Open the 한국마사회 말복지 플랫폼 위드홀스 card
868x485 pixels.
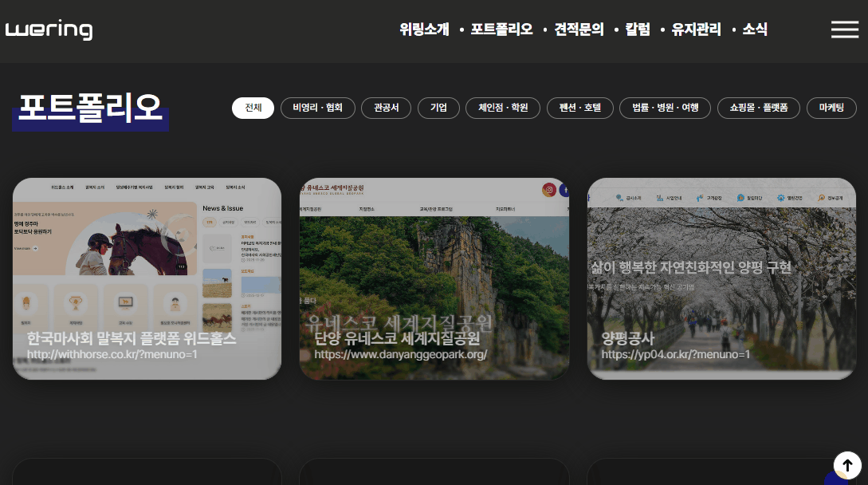(147, 278)
